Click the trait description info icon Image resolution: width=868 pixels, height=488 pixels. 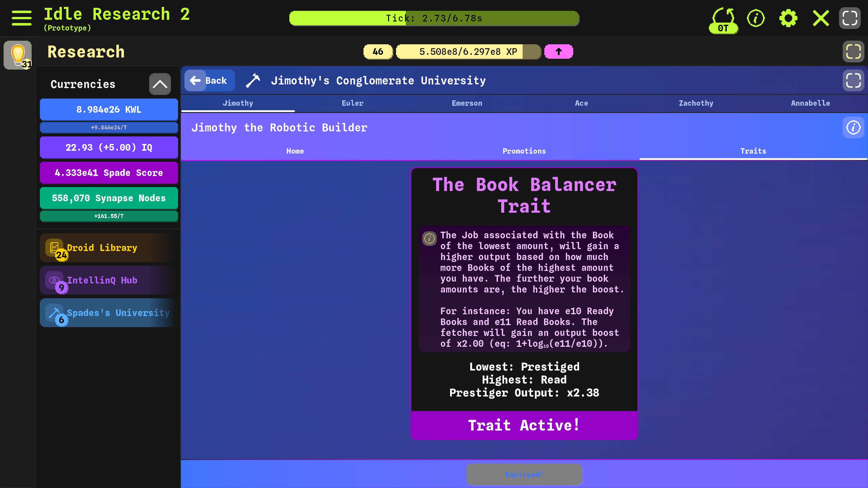point(429,238)
